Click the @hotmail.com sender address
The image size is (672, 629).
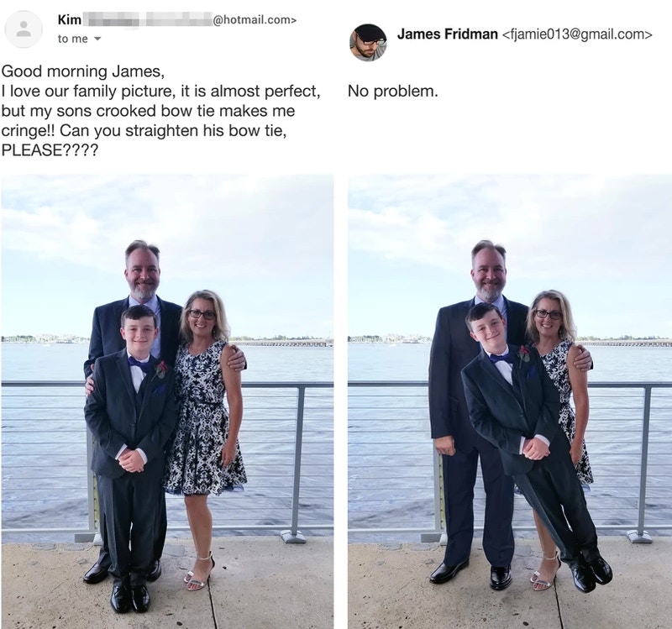click(255, 19)
